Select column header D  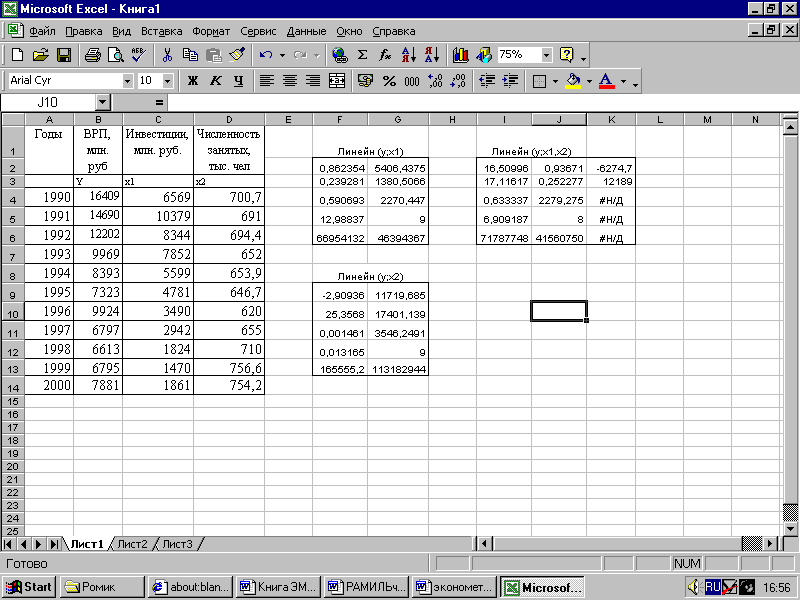pos(229,119)
